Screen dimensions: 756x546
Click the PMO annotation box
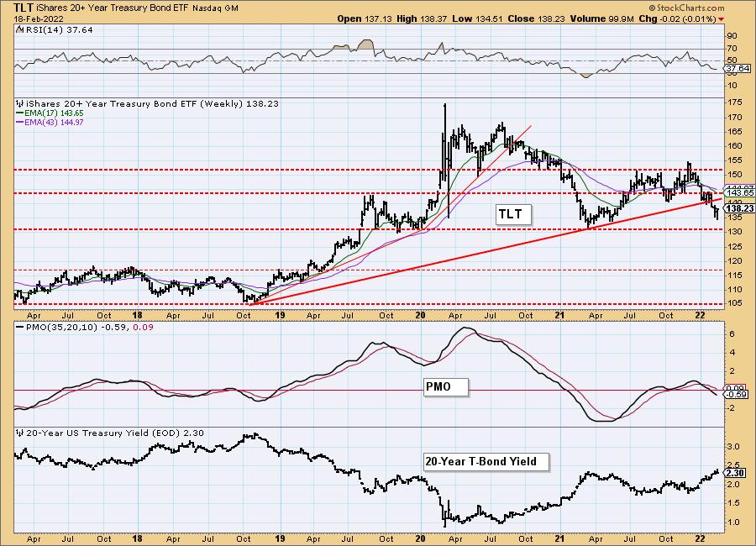[446, 387]
